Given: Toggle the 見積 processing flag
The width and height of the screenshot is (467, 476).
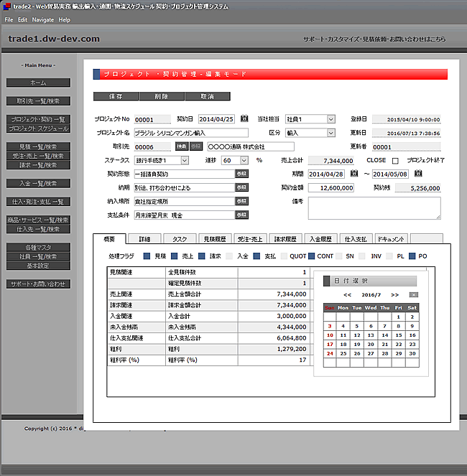Looking at the screenshot, I should click(147, 256).
